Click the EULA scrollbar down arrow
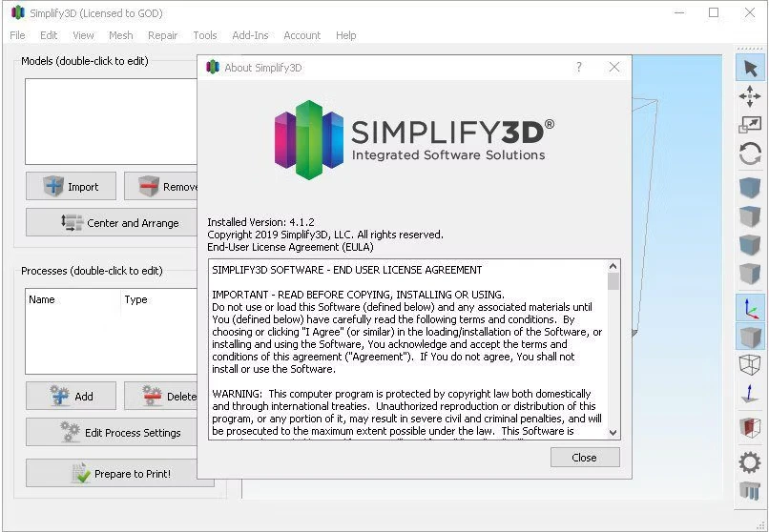The image size is (769, 532). (x=613, y=432)
